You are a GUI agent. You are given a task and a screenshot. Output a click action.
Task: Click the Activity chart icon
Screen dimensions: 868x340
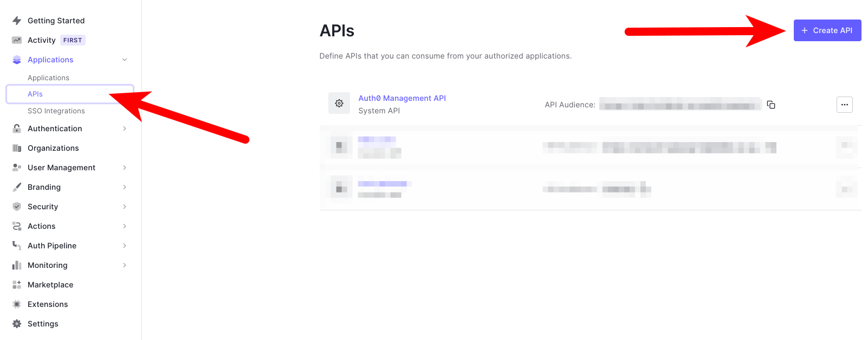point(17,40)
